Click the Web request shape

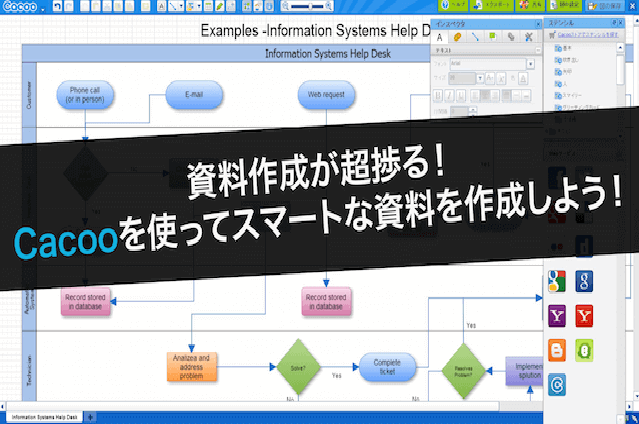[x=326, y=96]
